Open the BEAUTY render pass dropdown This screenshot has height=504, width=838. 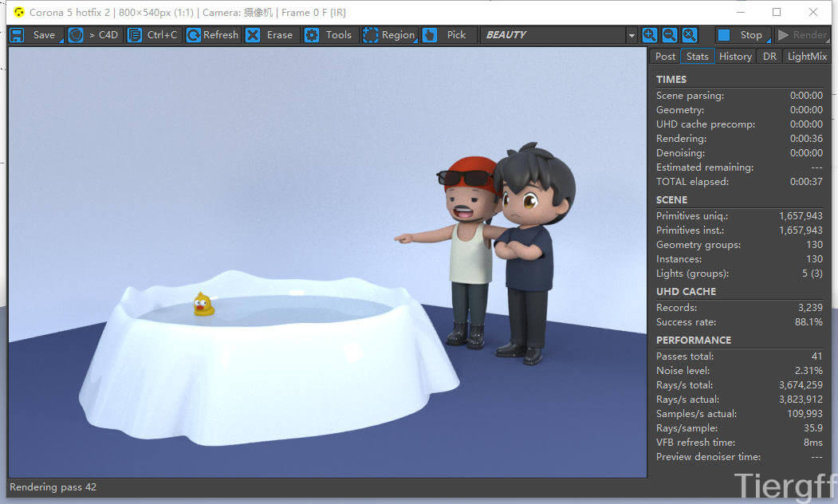[631, 36]
